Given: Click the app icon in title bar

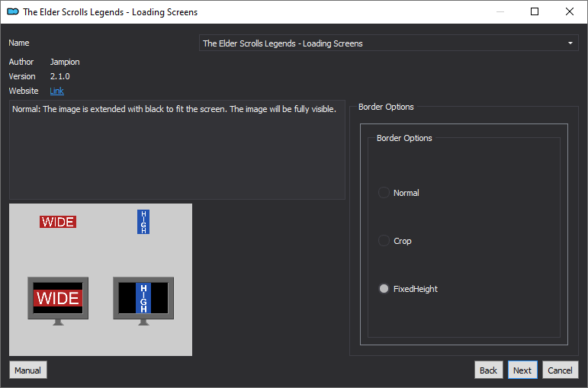Looking at the screenshot, I should [13, 12].
